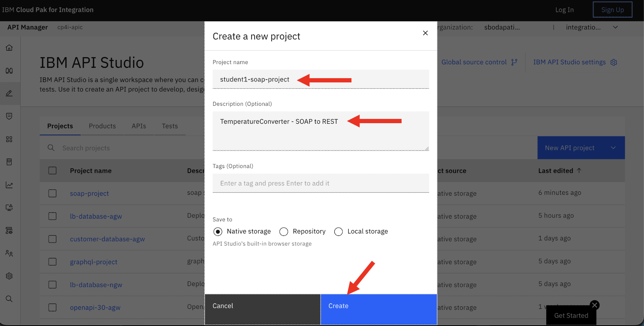Tick the lb-database-ngw row checkbox
This screenshot has height=326, width=644.
[53, 285]
